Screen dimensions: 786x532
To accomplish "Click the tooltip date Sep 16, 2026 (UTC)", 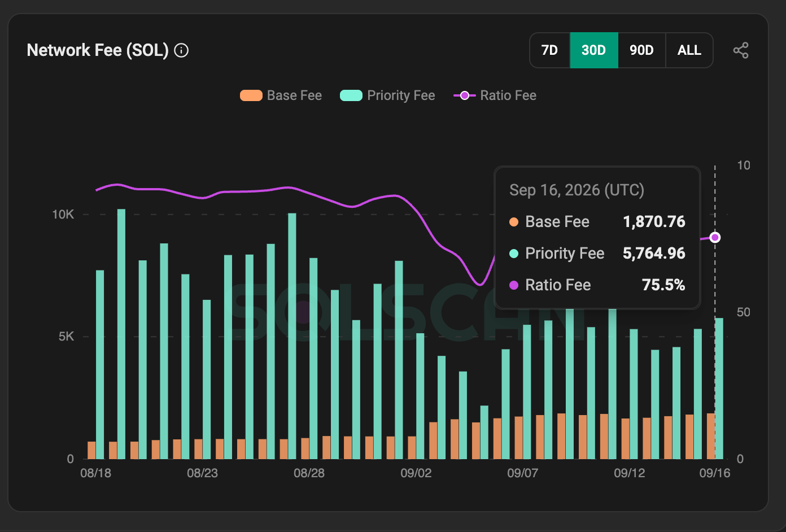I will click(x=577, y=190).
